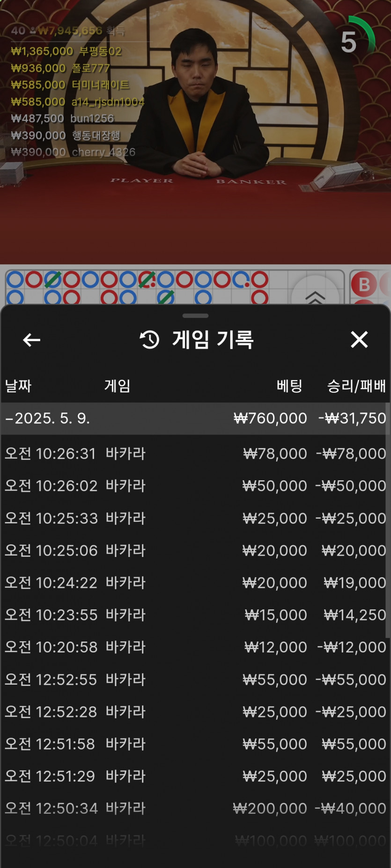Open the 오전 10:26:31 바카라 record
Image resolution: width=391 pixels, height=868 pixels.
195,454
